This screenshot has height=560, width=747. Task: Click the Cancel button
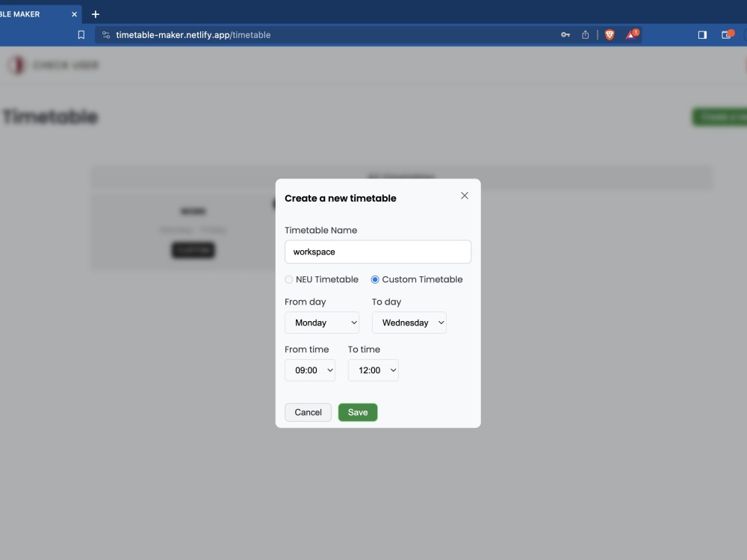(x=309, y=412)
